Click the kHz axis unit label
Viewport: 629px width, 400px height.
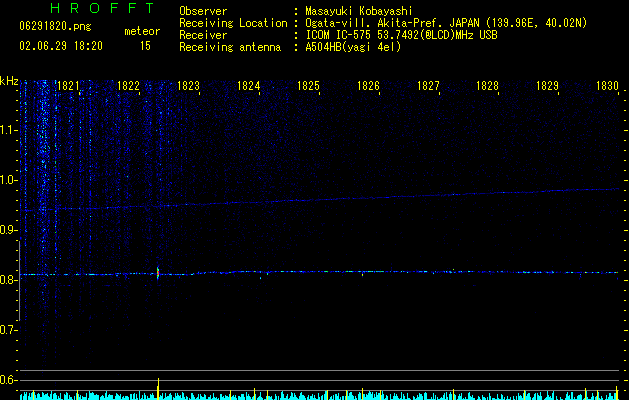coord(9,81)
